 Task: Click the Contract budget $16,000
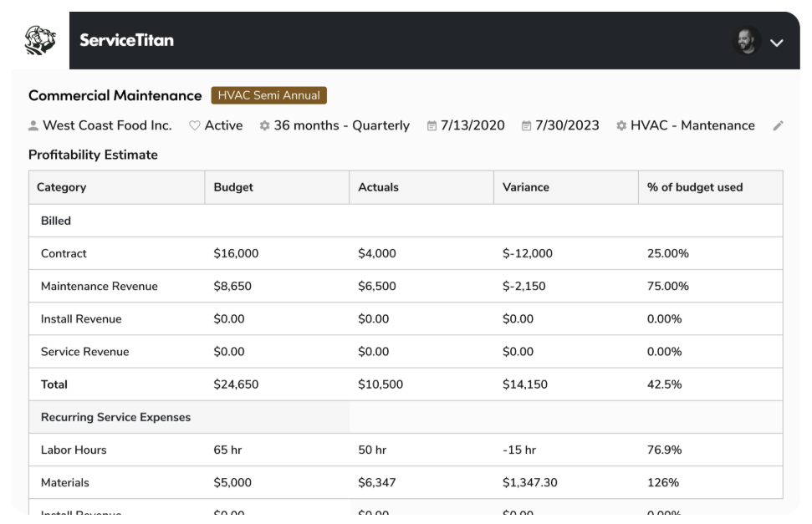(236, 253)
